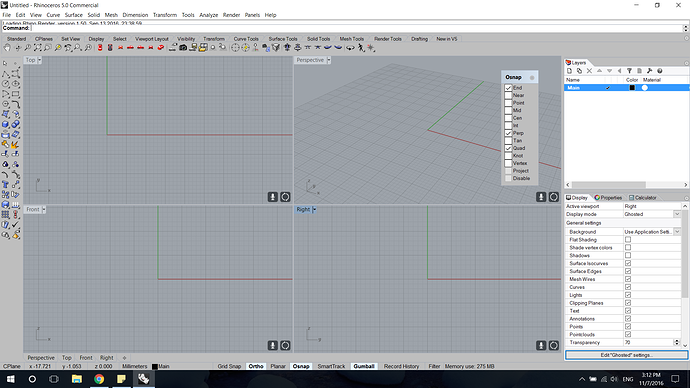Click the wrench Tools icon in Layers panel

pos(650,71)
